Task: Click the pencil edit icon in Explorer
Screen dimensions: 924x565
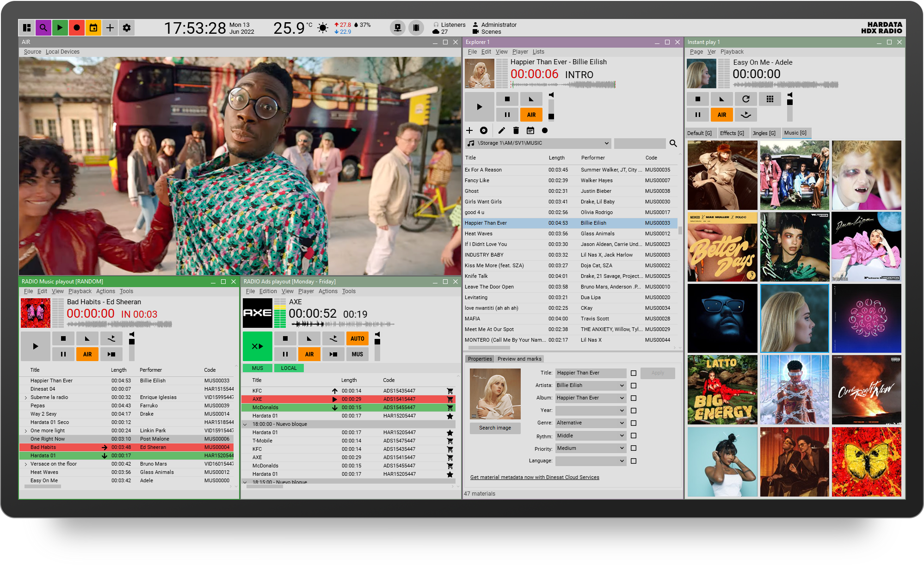Action: click(x=502, y=130)
